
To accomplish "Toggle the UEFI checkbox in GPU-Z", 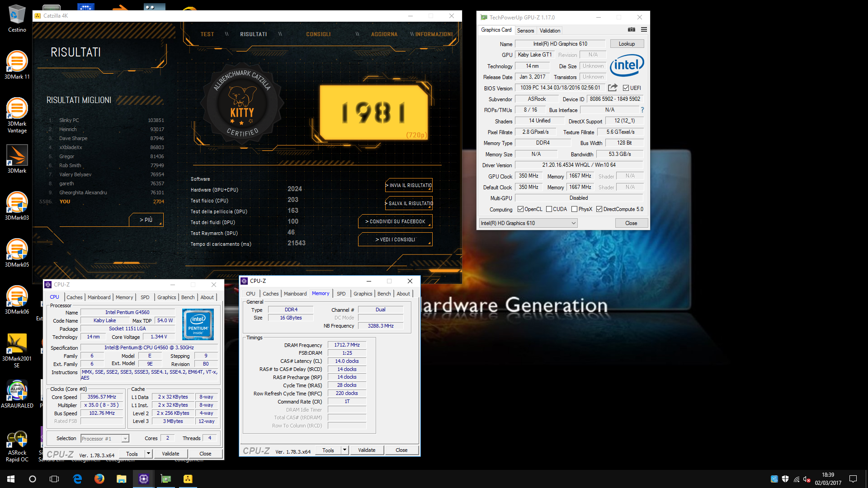I will click(626, 88).
